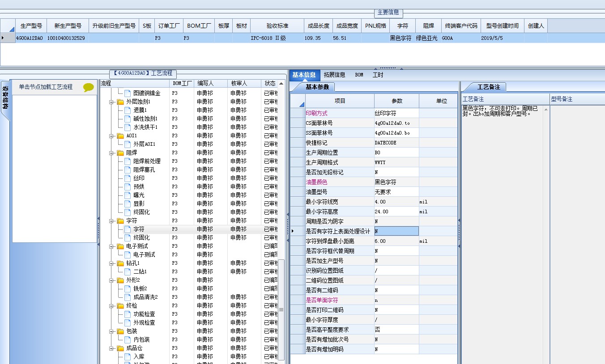Click the document icon beside 铣板2
The image size is (605, 364).
pos(128,288)
